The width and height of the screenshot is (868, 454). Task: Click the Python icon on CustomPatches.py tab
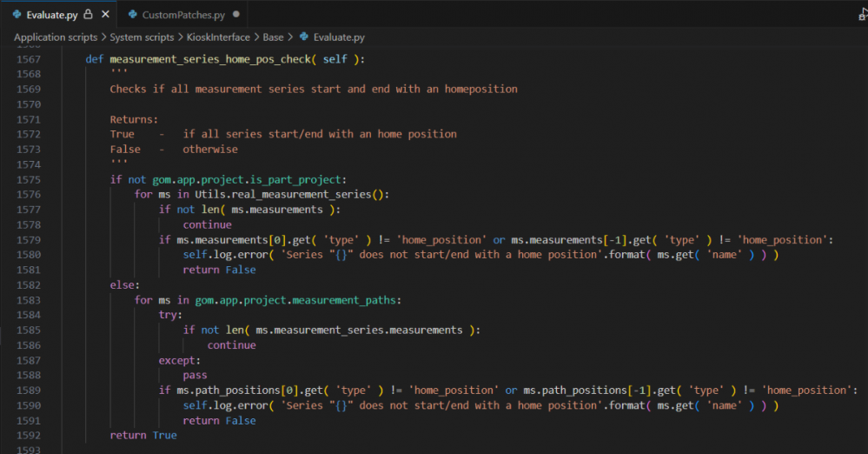pos(133,15)
